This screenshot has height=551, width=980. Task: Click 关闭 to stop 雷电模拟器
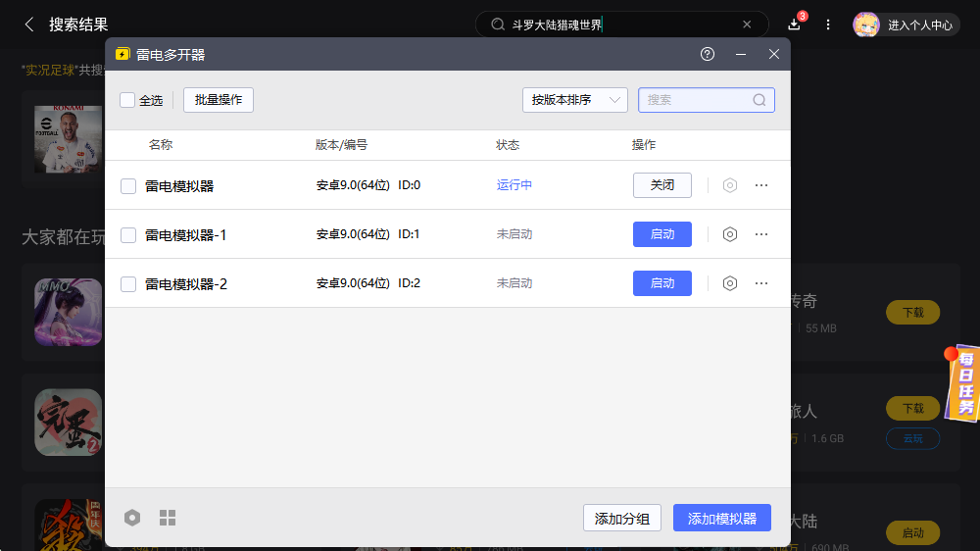tap(661, 185)
